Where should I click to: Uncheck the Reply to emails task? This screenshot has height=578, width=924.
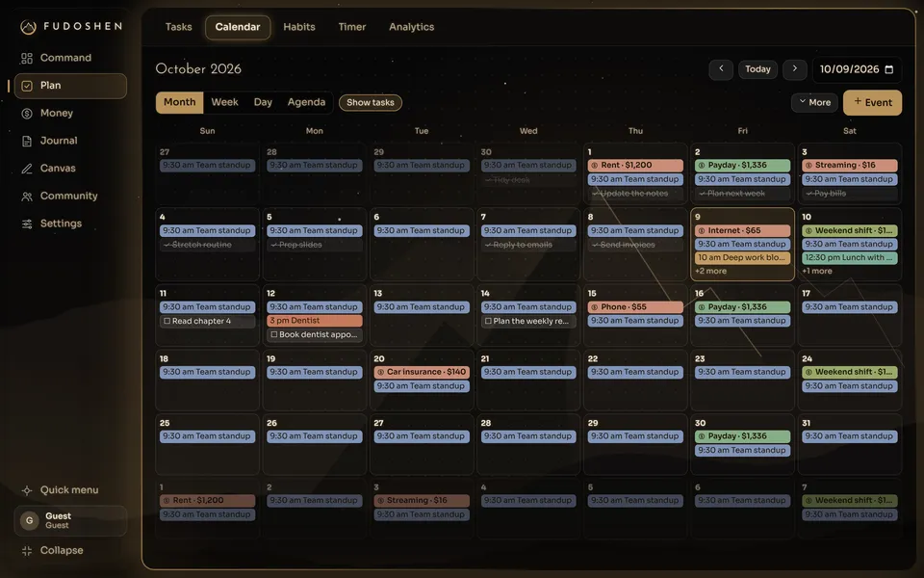(x=488, y=245)
